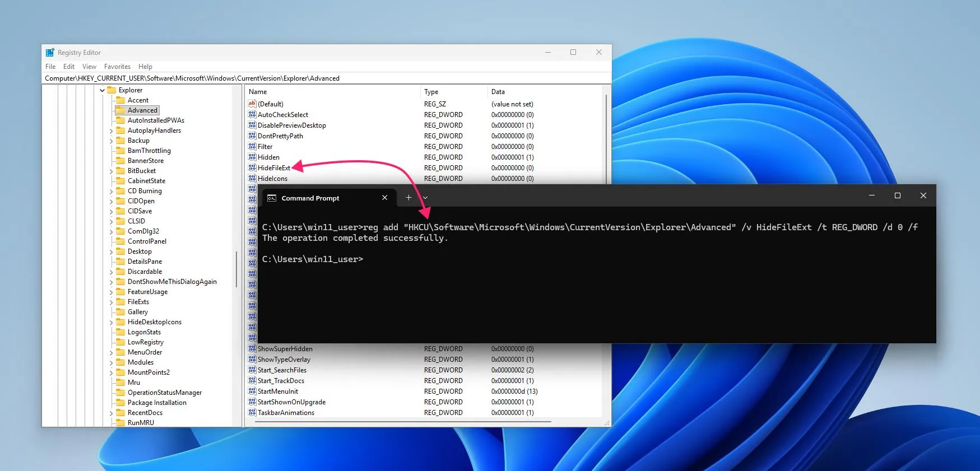Click the DontPrettyPath DWORD icon

(252, 136)
